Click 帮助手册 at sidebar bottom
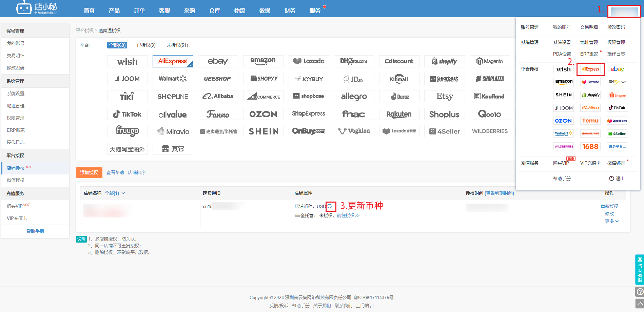644x312 pixels. 35,231
